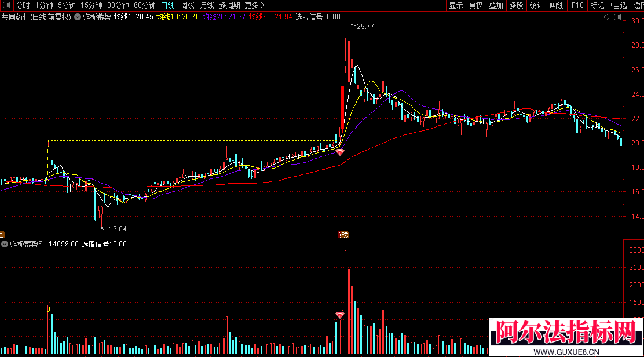Toggle the left sidebar panel icon
This screenshot has width=644, height=357.
pyautogui.click(x=6, y=5)
